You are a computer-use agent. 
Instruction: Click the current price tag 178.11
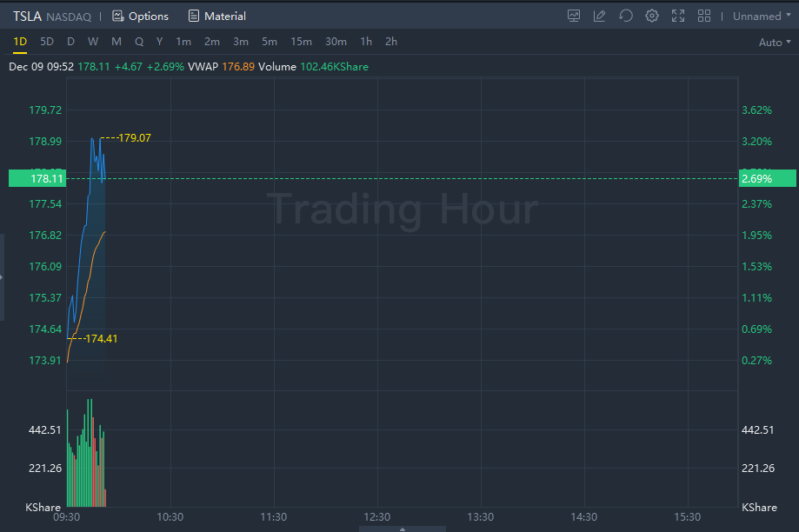point(37,178)
